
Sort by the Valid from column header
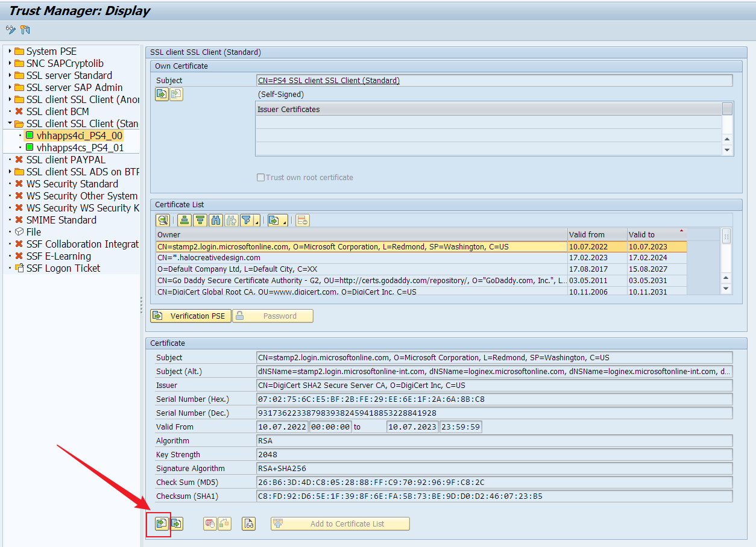(x=596, y=234)
